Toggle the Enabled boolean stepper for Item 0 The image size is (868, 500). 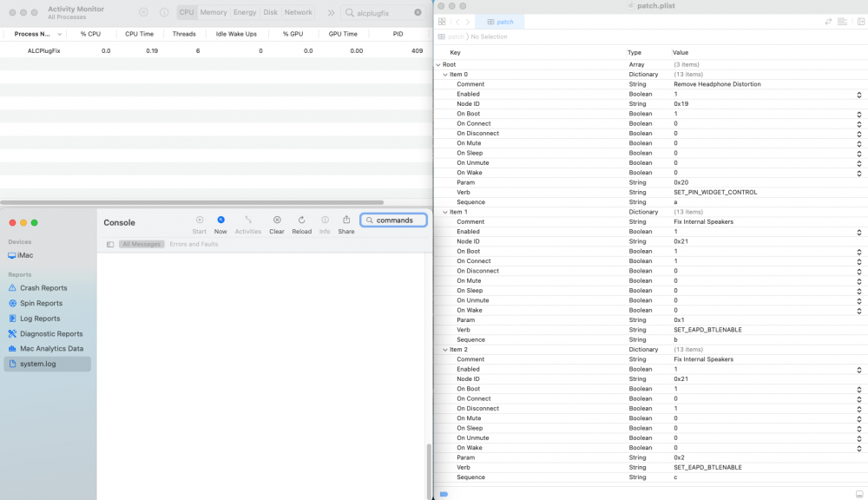tap(859, 95)
